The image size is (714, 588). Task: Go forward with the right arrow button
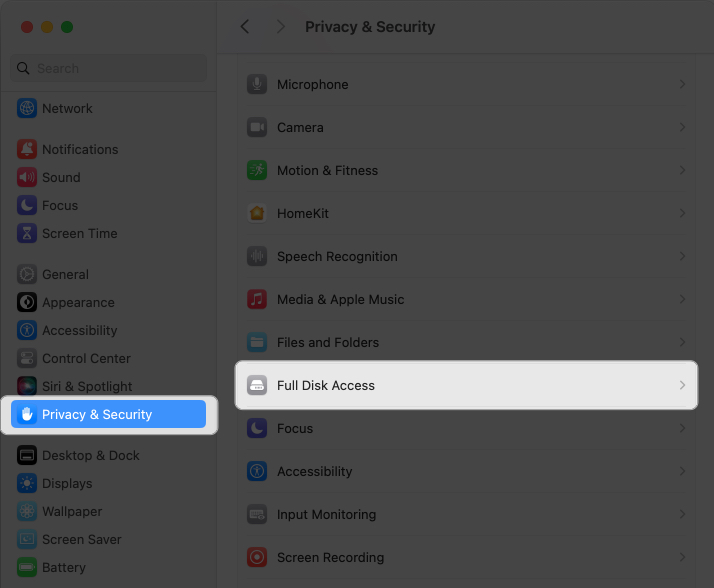[280, 26]
